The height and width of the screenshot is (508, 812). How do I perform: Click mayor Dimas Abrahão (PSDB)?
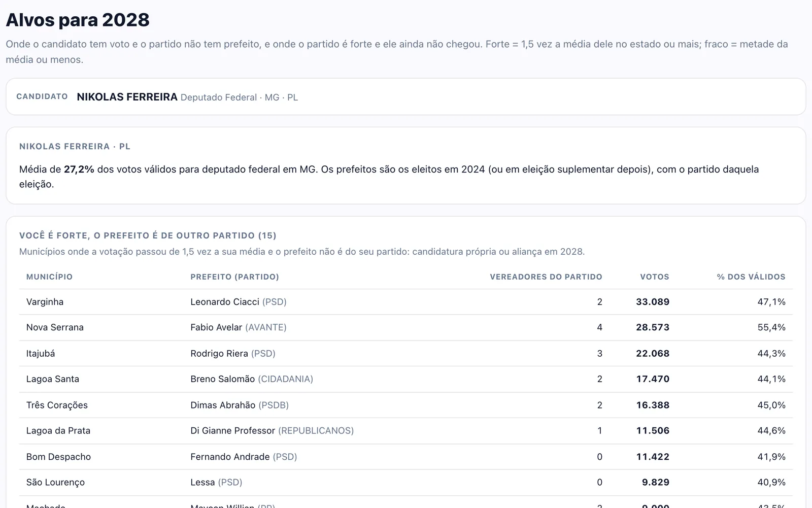click(240, 405)
